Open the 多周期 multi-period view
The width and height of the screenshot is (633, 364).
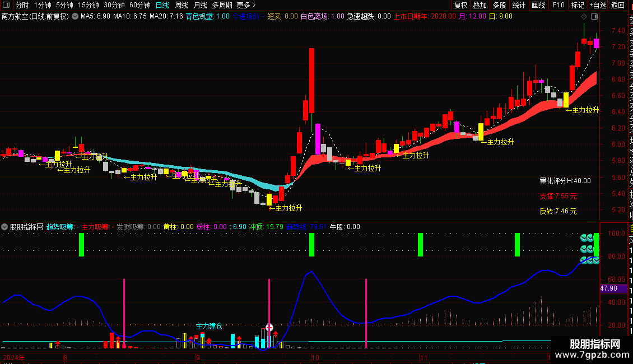[222, 5]
